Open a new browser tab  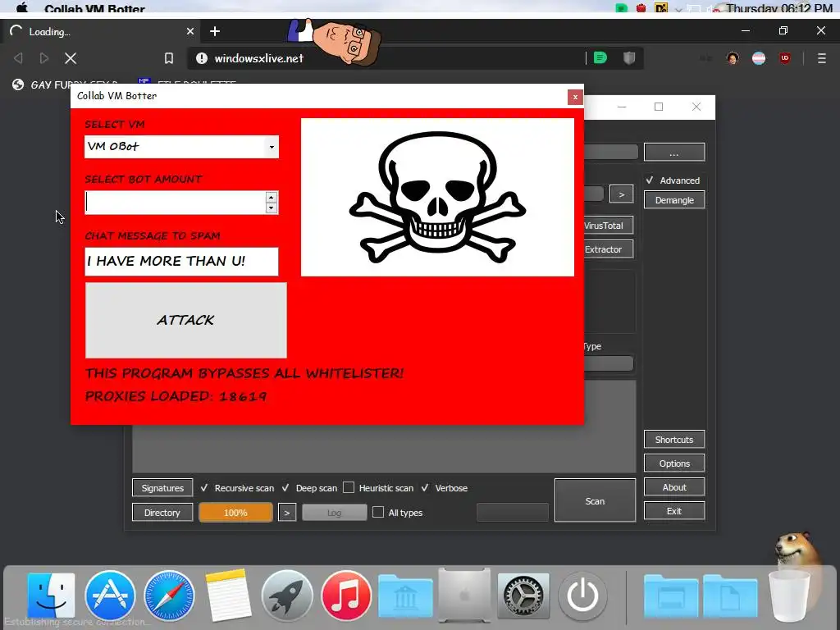point(215,32)
